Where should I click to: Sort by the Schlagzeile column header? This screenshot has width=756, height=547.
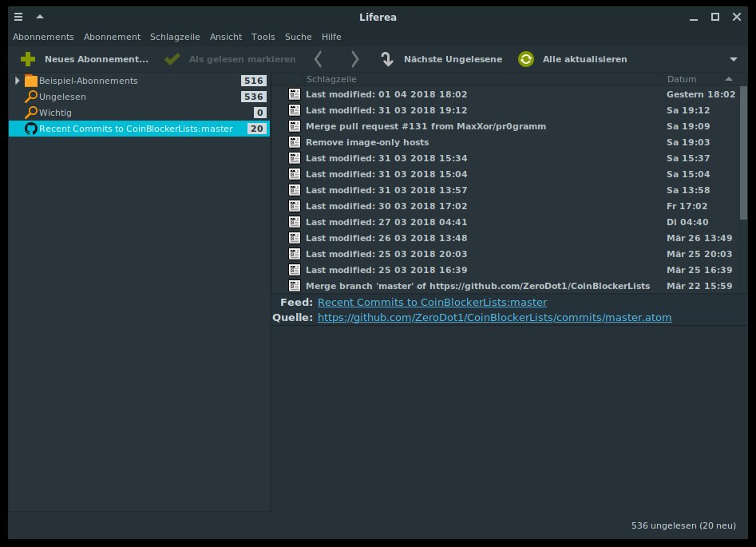pos(331,79)
